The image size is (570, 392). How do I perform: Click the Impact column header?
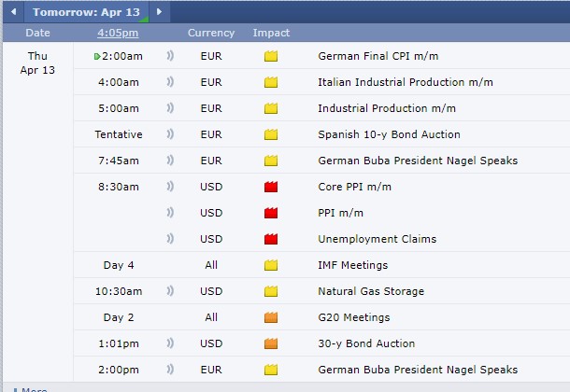tap(271, 33)
